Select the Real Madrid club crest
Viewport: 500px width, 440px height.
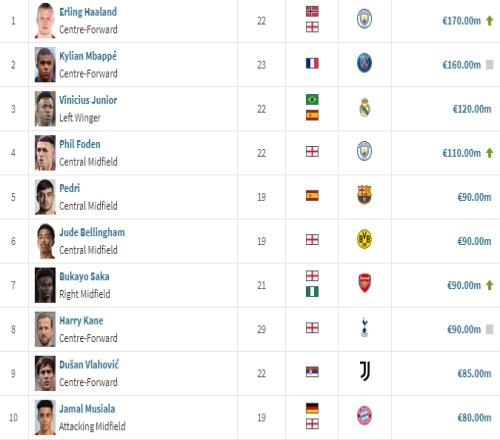(x=365, y=107)
